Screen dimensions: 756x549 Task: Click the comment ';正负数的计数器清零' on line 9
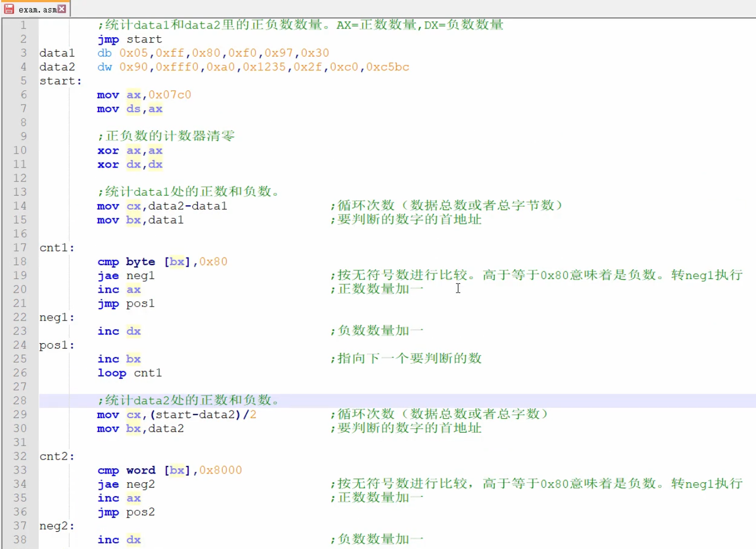[167, 136]
